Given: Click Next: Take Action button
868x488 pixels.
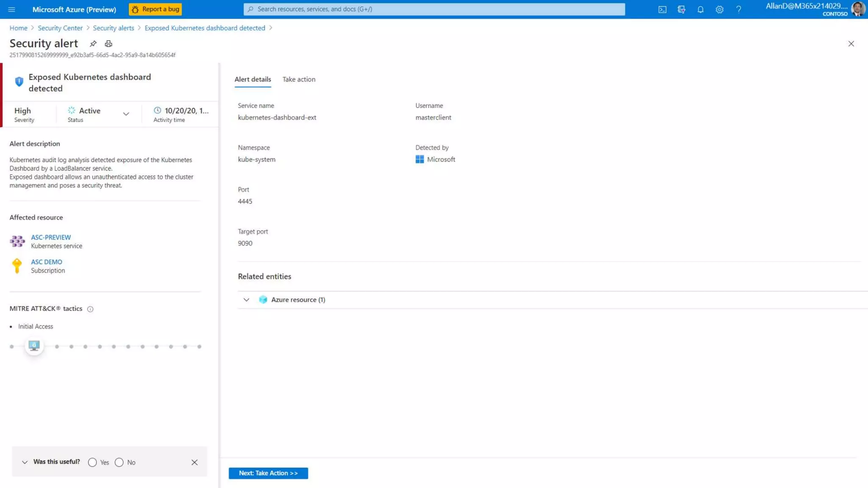Looking at the screenshot, I should click(268, 473).
